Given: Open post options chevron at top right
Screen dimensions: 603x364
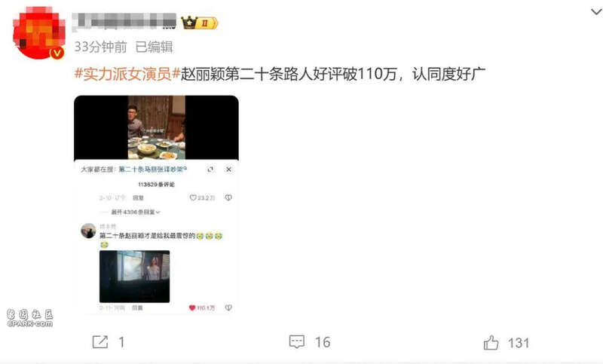Looking at the screenshot, I should 596,12.
